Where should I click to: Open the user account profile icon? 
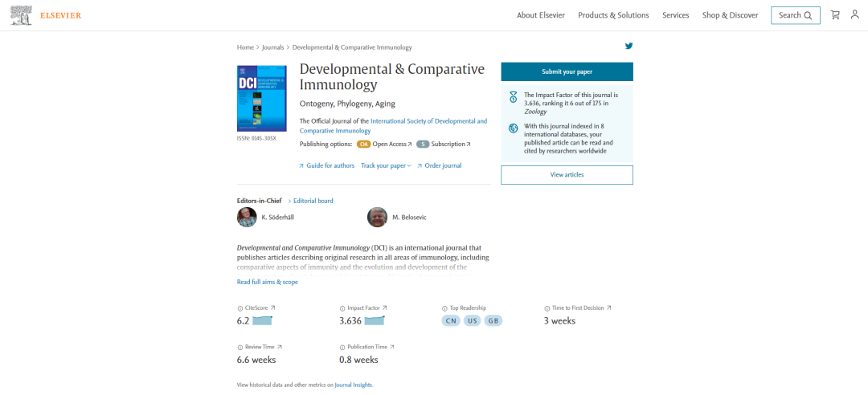(854, 14)
